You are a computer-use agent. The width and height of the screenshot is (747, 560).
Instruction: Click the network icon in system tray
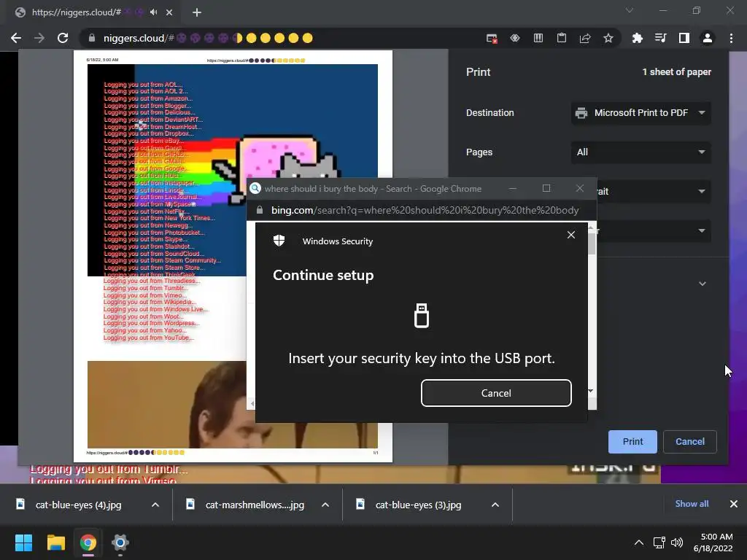[x=659, y=542]
